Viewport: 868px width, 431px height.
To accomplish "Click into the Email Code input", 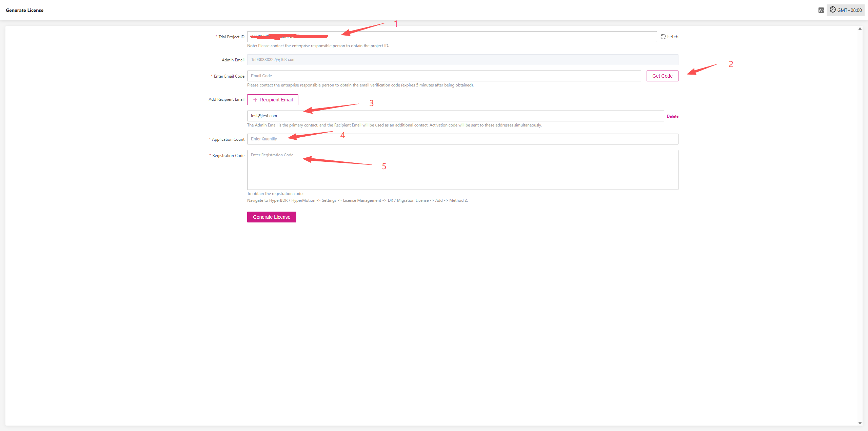I will tap(444, 76).
